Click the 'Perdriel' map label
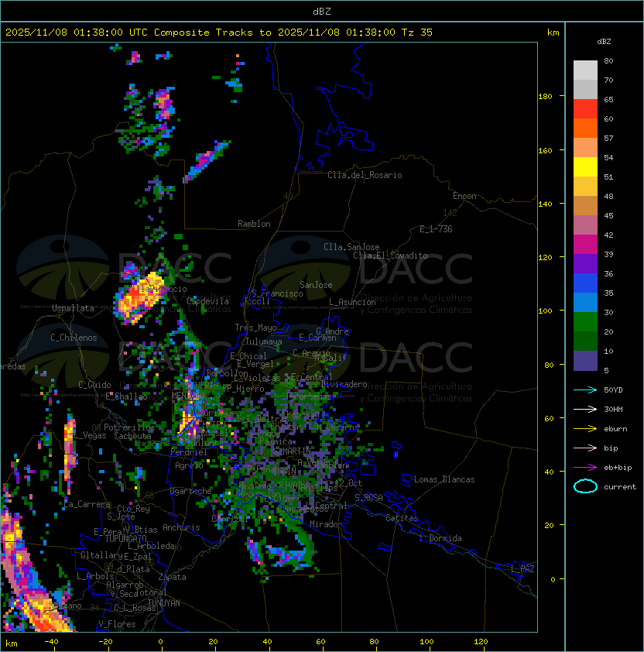The height and width of the screenshot is (652, 644). click(x=189, y=452)
